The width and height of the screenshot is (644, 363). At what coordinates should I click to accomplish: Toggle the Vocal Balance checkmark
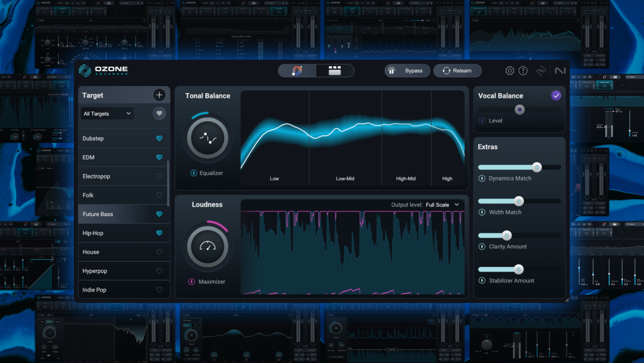(556, 96)
